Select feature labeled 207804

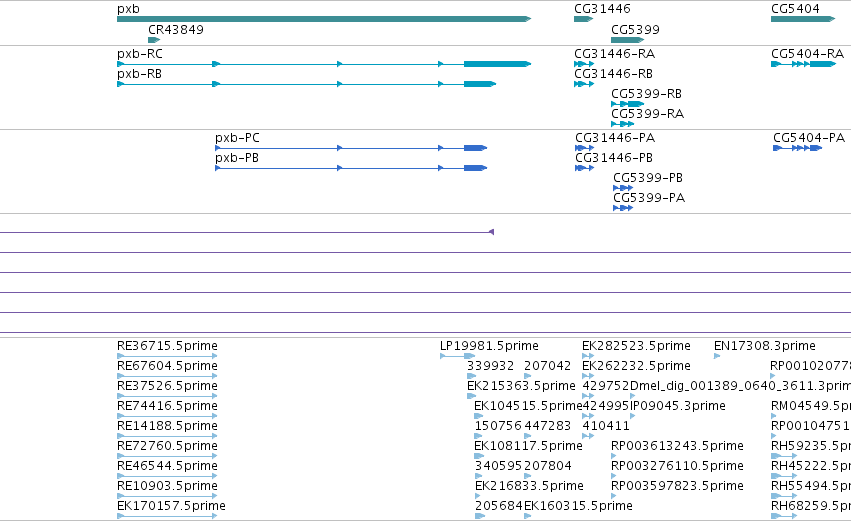(548, 467)
